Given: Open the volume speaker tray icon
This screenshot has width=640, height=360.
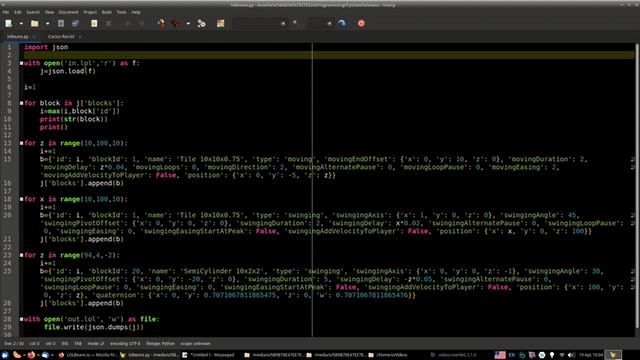Looking at the screenshot, I should click(x=572, y=355).
